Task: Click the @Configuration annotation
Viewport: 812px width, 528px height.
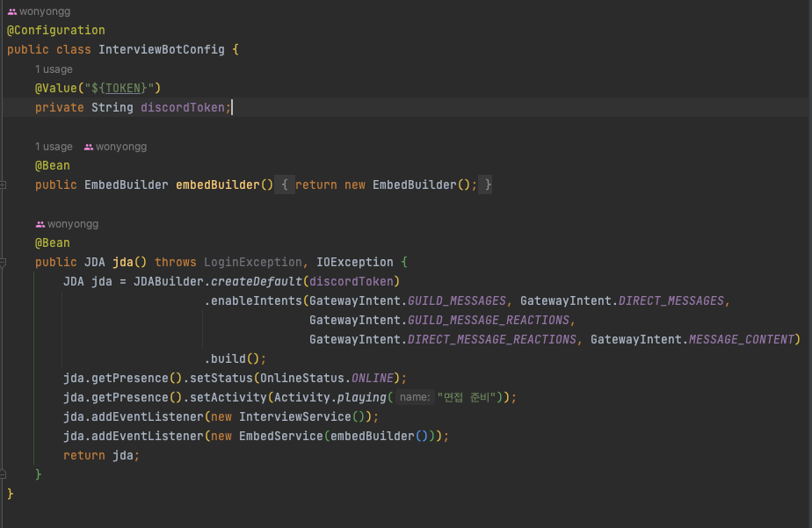Action: point(56,31)
